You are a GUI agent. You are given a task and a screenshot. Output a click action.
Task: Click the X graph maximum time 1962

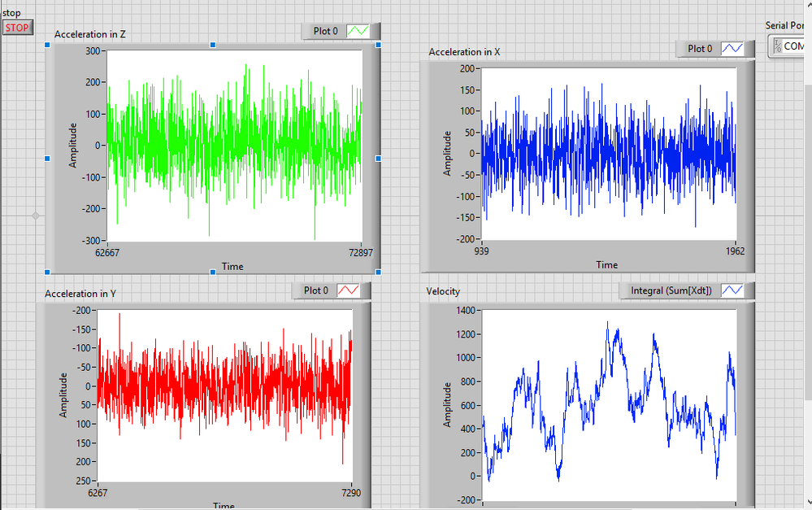(x=736, y=251)
